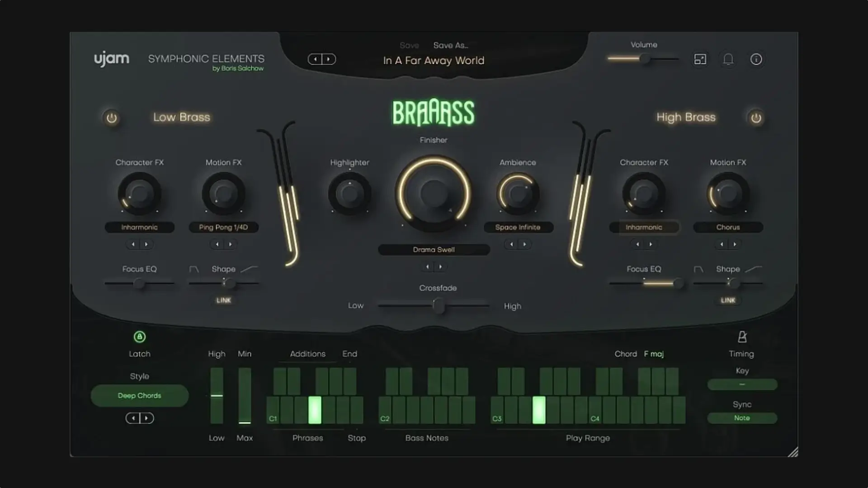Open the Space Infinite ambience preset selector
The width and height of the screenshot is (868, 488).
518,227
